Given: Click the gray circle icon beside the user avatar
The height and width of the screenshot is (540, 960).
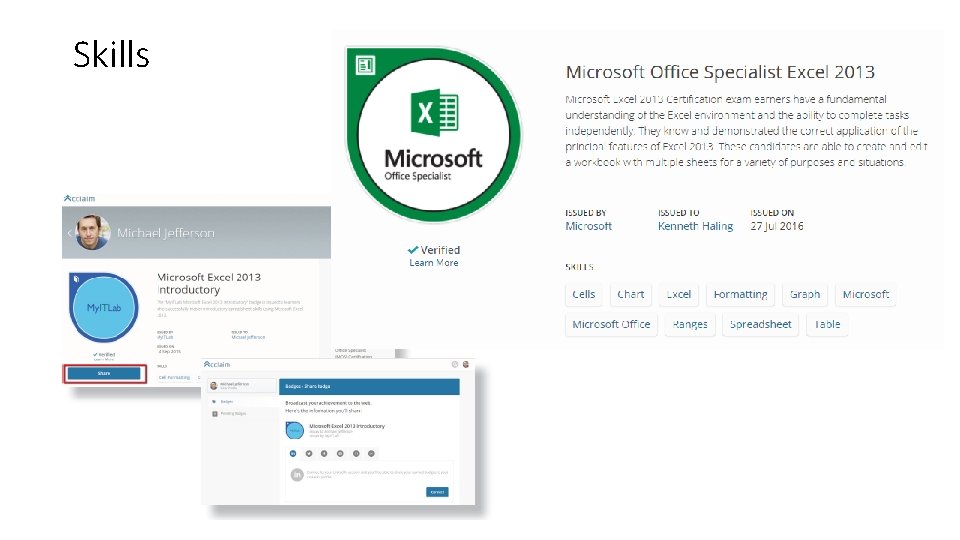Looking at the screenshot, I should [455, 364].
